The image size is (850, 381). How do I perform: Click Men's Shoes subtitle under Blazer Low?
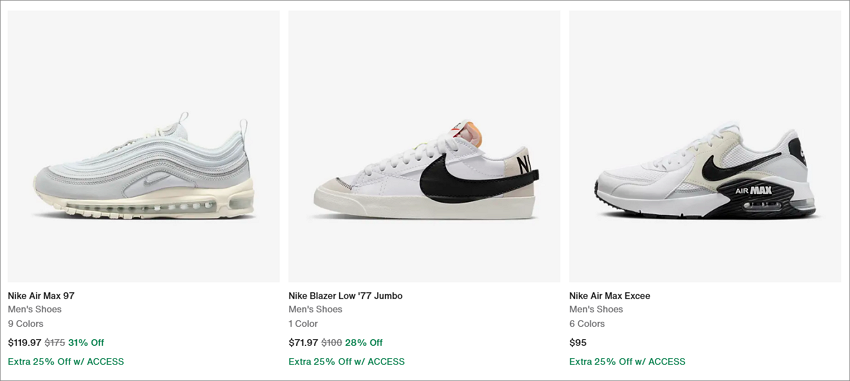click(315, 309)
